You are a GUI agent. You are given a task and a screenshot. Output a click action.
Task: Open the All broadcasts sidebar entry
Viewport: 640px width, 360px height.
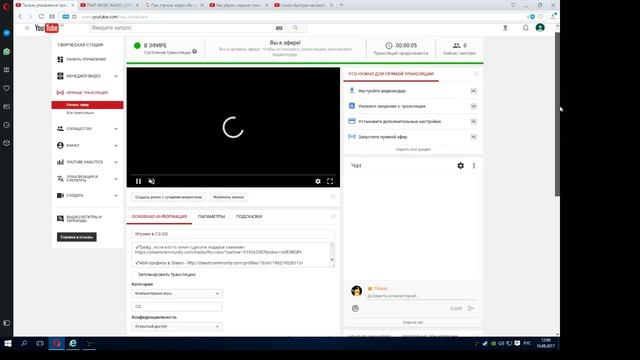(x=80, y=113)
